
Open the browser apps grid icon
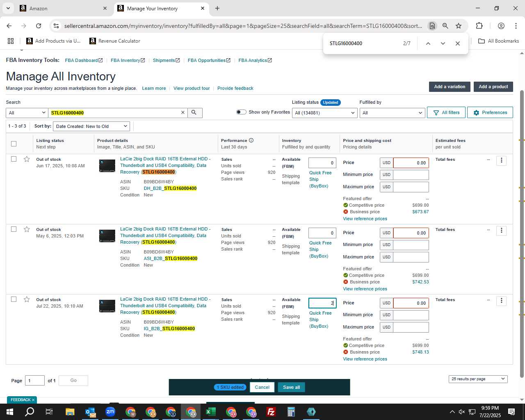pyautogui.click(x=11, y=41)
